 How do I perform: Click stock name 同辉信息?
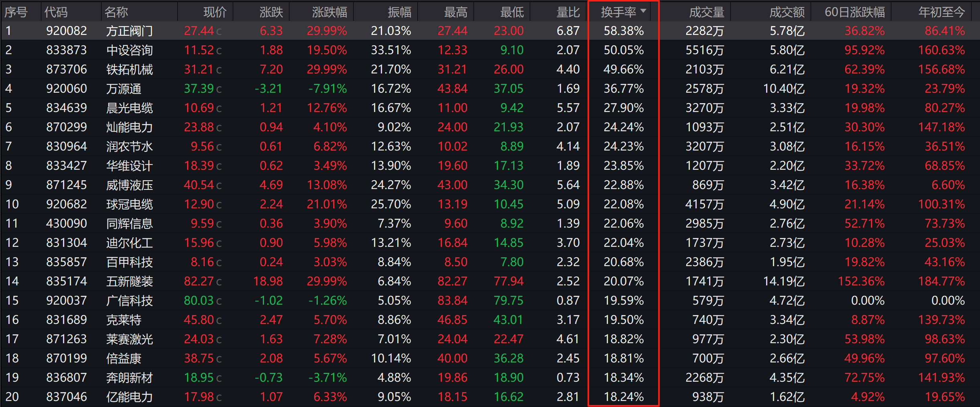[x=129, y=224]
